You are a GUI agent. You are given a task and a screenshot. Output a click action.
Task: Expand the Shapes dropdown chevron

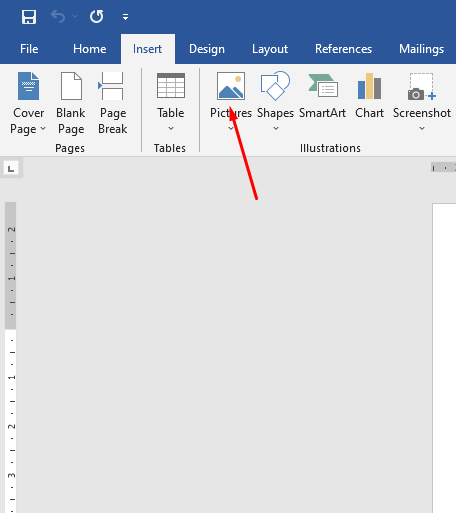[276, 128]
